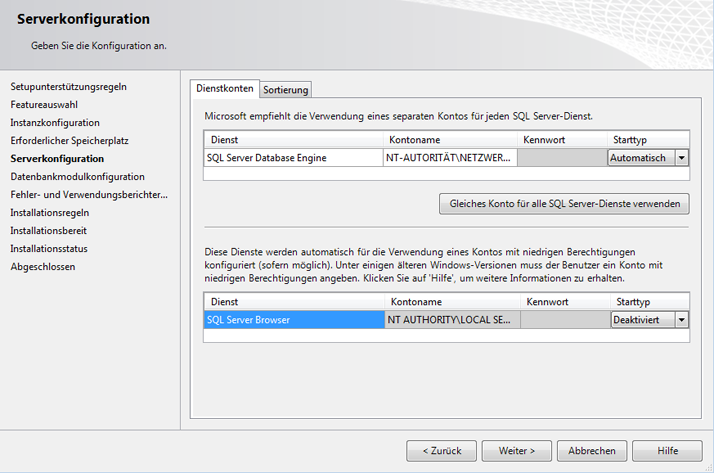Select Fehler- und Verwendungsberichter... step
The height and width of the screenshot is (473, 714).
89,195
